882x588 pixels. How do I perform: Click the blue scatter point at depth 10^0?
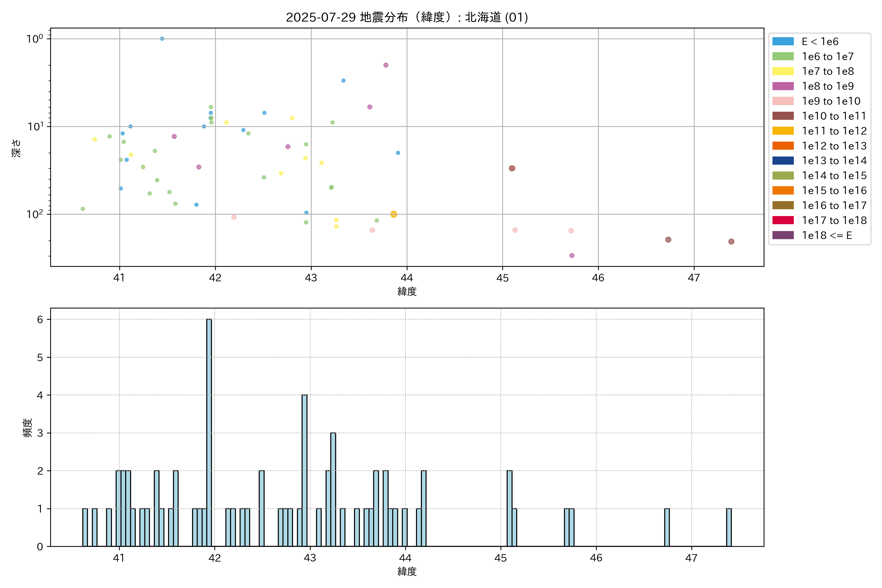click(x=162, y=39)
